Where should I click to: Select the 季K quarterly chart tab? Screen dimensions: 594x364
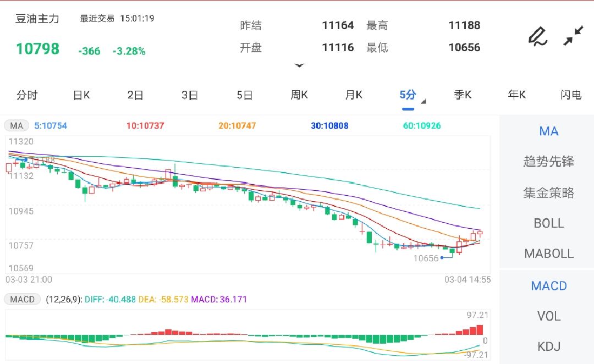point(463,95)
